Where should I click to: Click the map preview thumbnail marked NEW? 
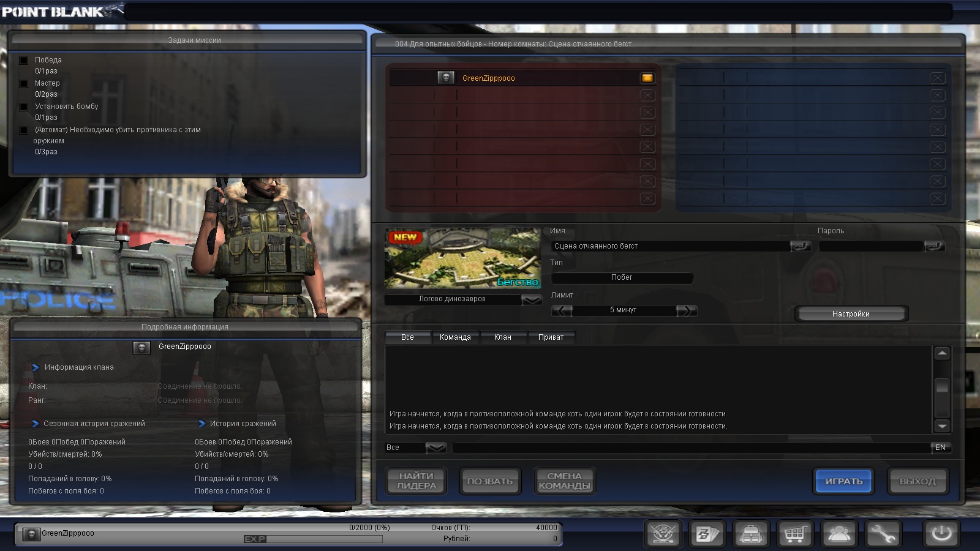(462, 258)
